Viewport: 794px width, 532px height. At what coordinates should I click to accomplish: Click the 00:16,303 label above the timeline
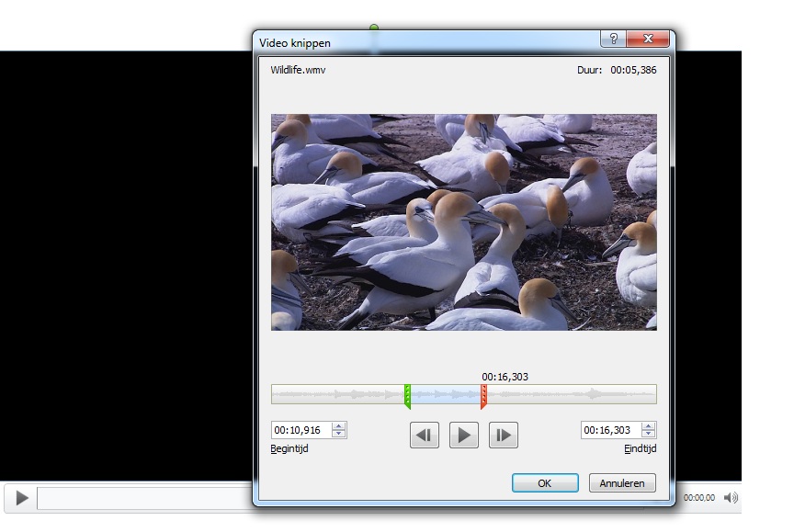point(505,377)
